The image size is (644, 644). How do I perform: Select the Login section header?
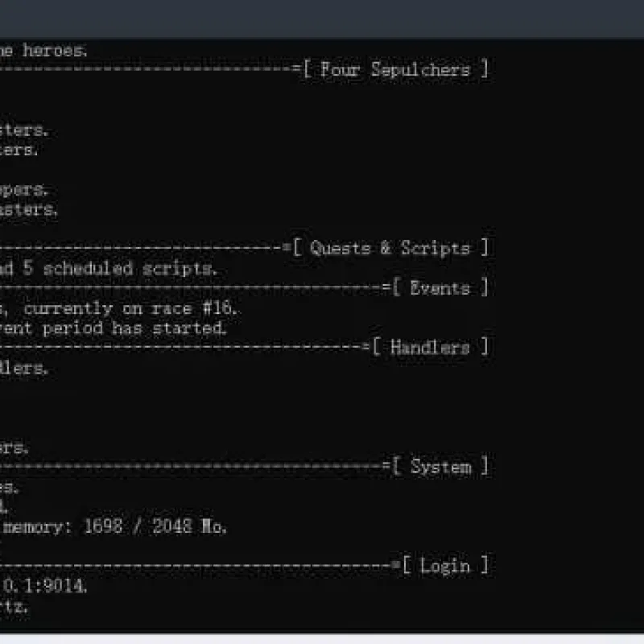tap(445, 566)
